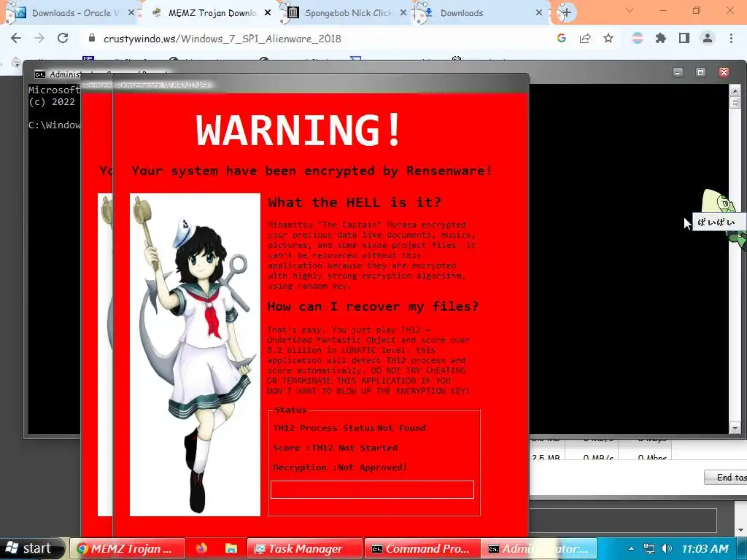This screenshot has height=560, width=747.
Task: Reload the crustywindo.ws page
Action: point(63,39)
